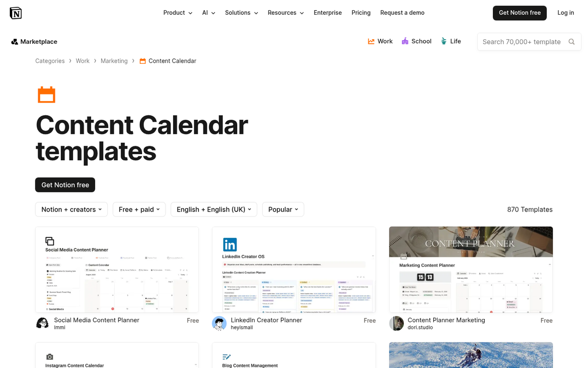Select the School graduation-cap category icon

405,41
